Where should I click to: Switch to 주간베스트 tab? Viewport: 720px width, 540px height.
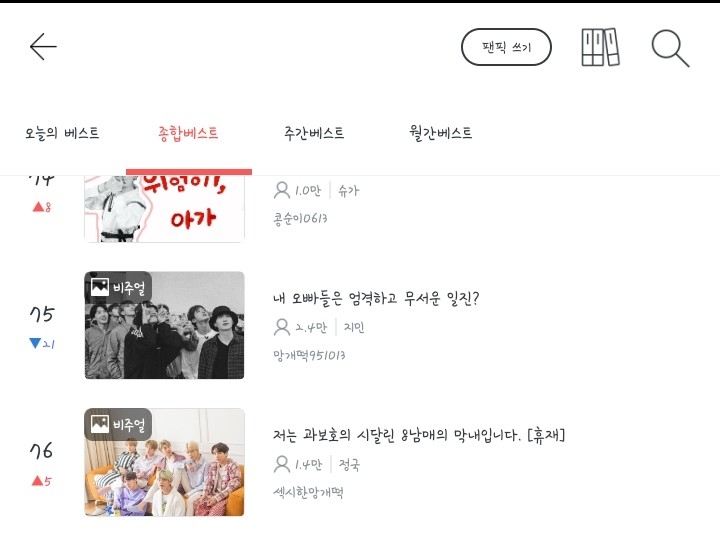[314, 133]
